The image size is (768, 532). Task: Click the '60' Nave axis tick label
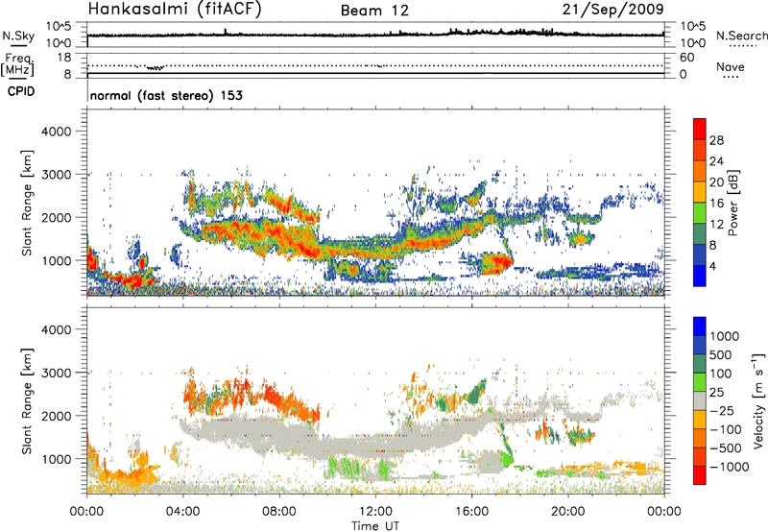click(686, 58)
